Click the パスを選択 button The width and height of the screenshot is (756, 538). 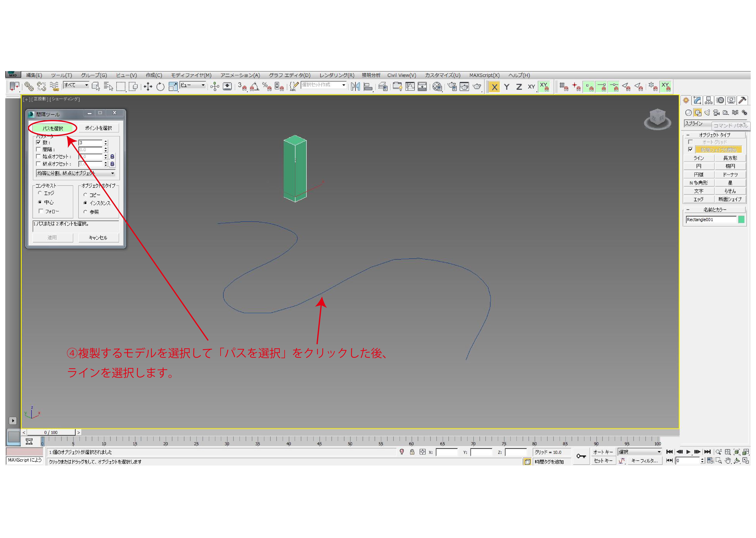53,128
